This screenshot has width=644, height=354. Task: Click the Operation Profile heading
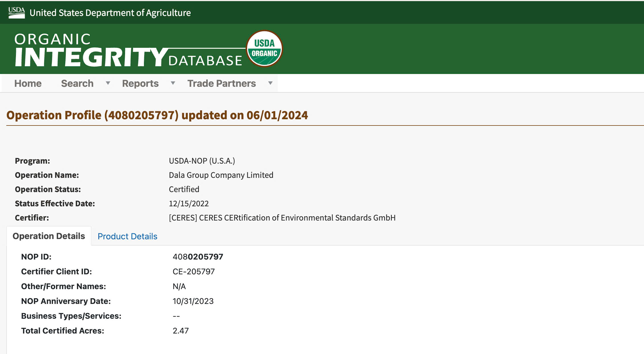[157, 115]
